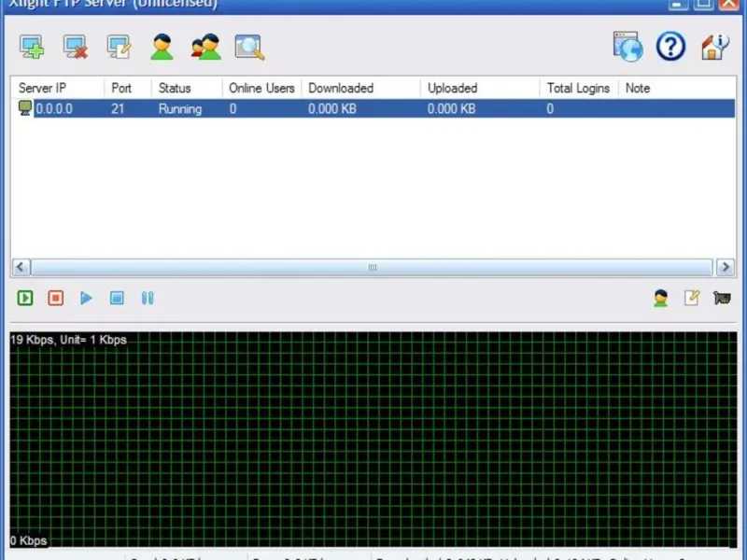Screen dimensions: 747x560
Task: Click the port 21 cell
Action: (x=118, y=109)
